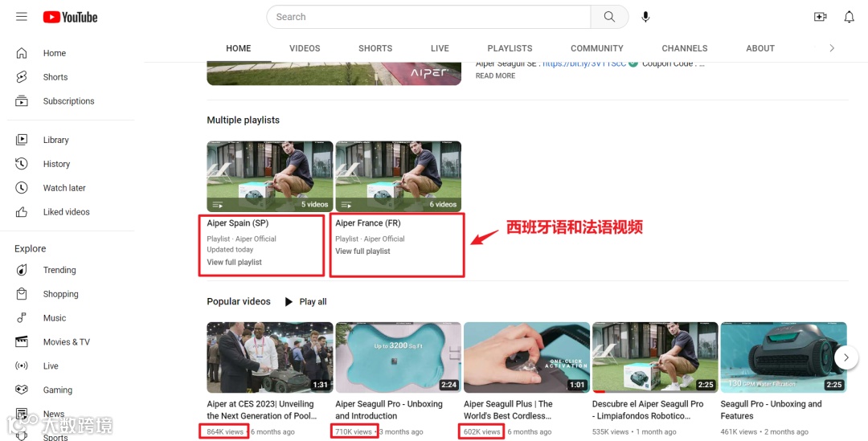The height and width of the screenshot is (441, 868).
Task: Click the Shorts sidebar icon
Action: click(x=22, y=77)
